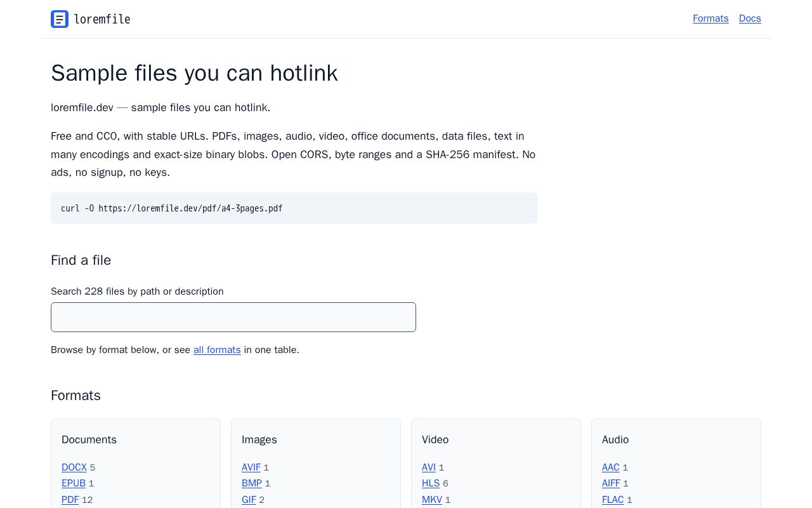Open the BMP image format link
This screenshot has width=812, height=508.
(x=252, y=483)
